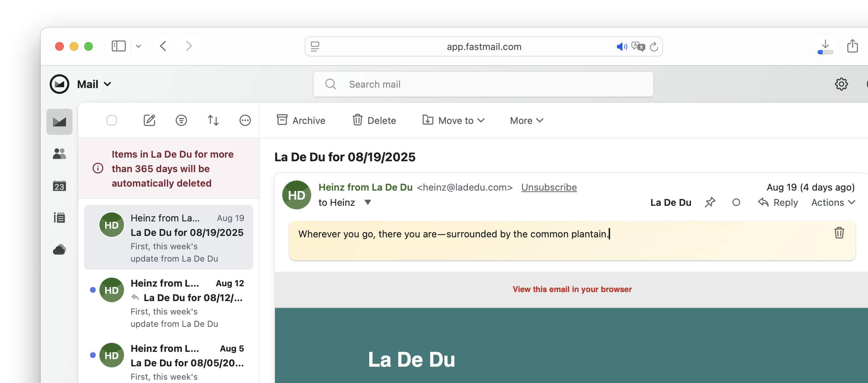Open more mailbox options ellipsis

[x=245, y=120]
